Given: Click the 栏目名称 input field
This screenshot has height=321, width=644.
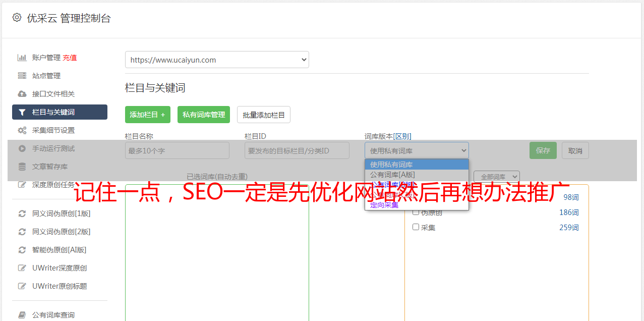Looking at the screenshot, I should (177, 150).
